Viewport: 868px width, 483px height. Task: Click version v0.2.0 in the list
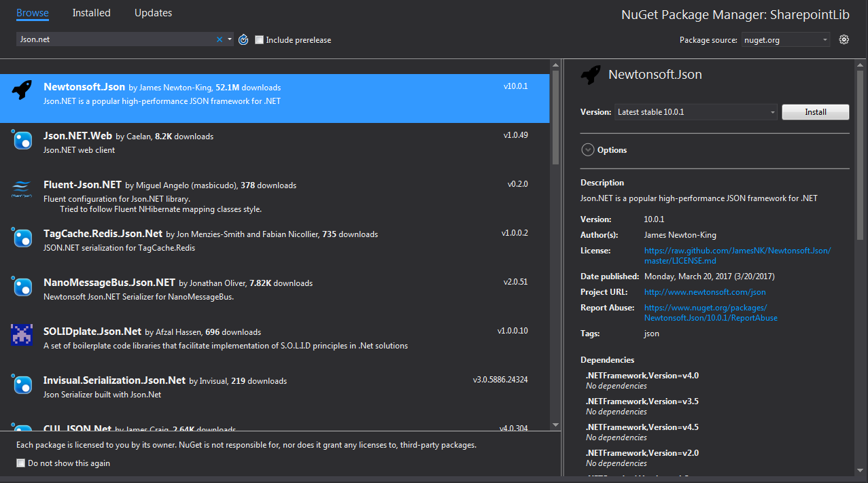pos(518,184)
